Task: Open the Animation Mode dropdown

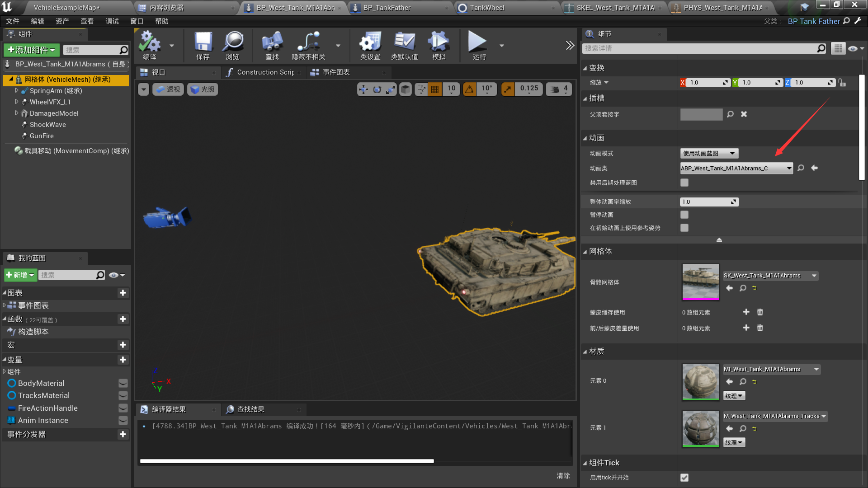Action: (x=709, y=154)
